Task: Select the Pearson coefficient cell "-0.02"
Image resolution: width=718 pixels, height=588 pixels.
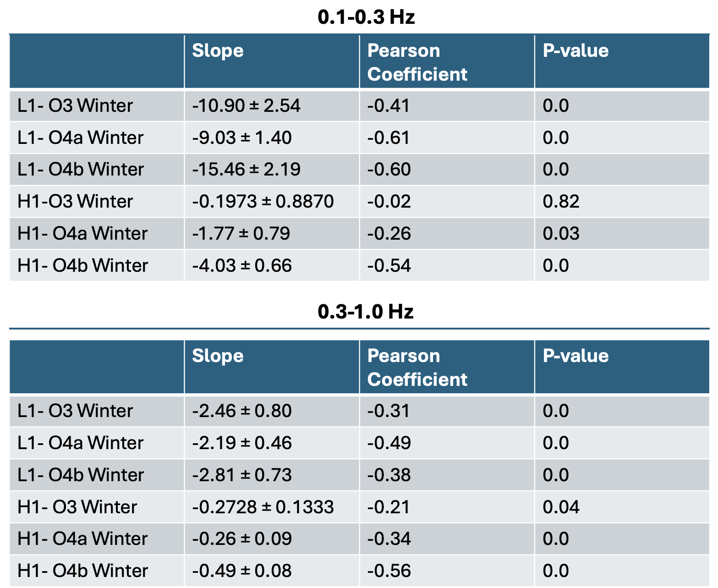Action: pos(389,202)
